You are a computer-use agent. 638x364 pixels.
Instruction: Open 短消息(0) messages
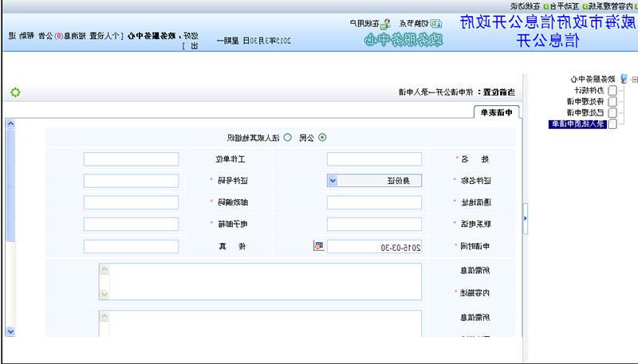click(70, 36)
